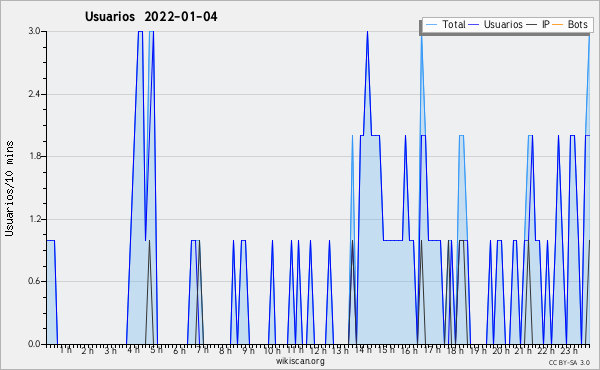Click the light blue Total legend line

point(431,24)
